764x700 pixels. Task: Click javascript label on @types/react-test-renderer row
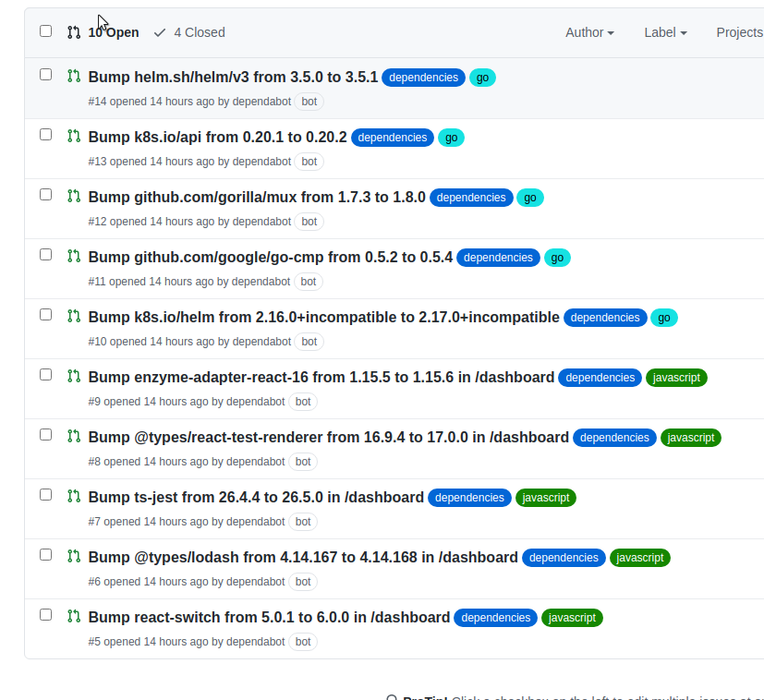[691, 438]
